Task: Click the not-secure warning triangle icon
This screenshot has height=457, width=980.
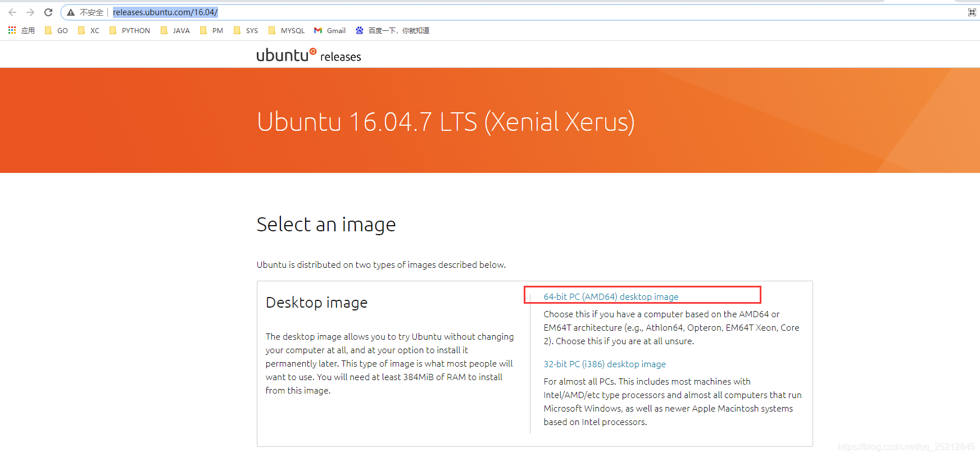Action: point(71,12)
